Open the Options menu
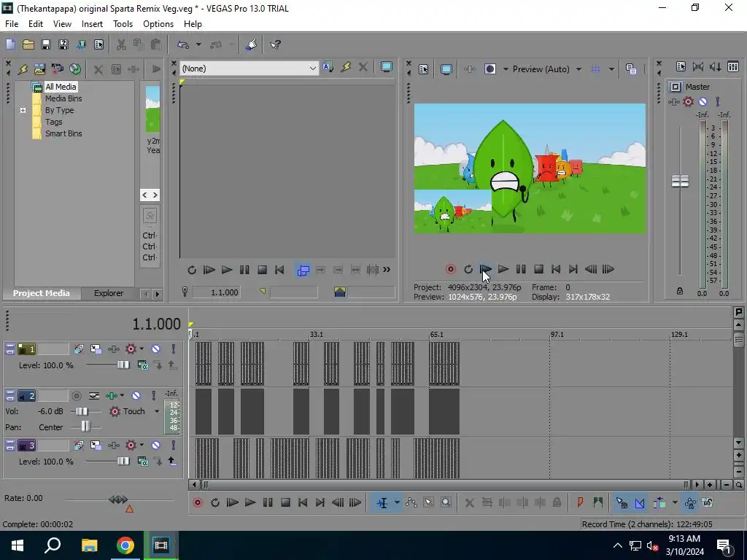The height and width of the screenshot is (560, 747). tap(158, 24)
